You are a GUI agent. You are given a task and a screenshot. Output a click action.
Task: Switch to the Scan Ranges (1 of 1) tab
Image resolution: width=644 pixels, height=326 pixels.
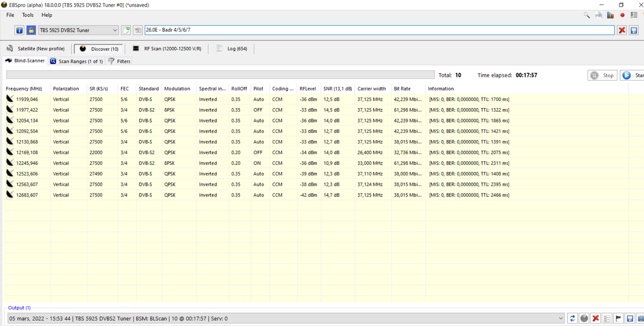(x=76, y=61)
